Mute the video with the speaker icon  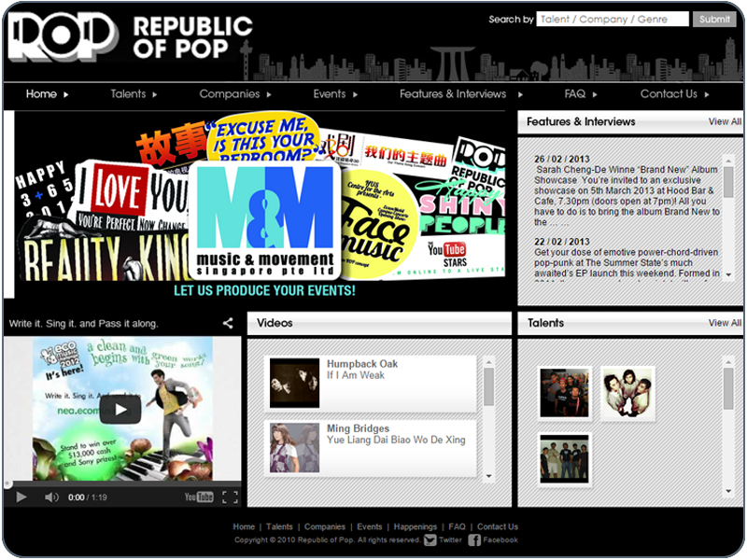tap(51, 497)
